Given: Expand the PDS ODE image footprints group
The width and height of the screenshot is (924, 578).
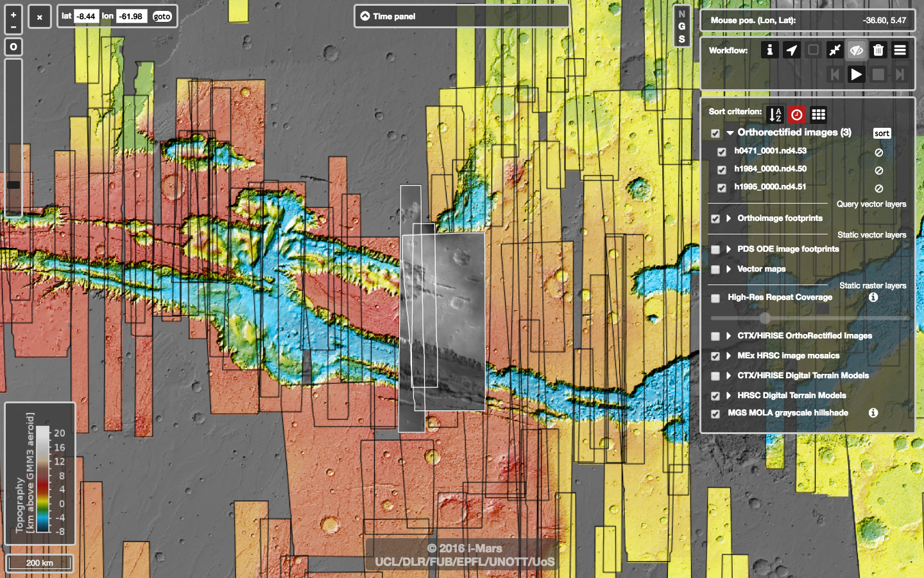Looking at the screenshot, I should [x=729, y=249].
